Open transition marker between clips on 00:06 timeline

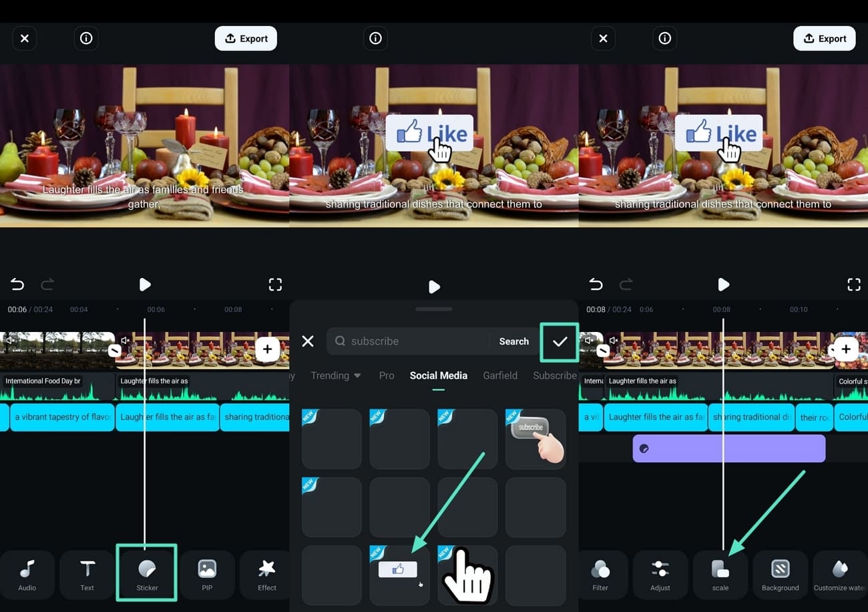coord(115,349)
